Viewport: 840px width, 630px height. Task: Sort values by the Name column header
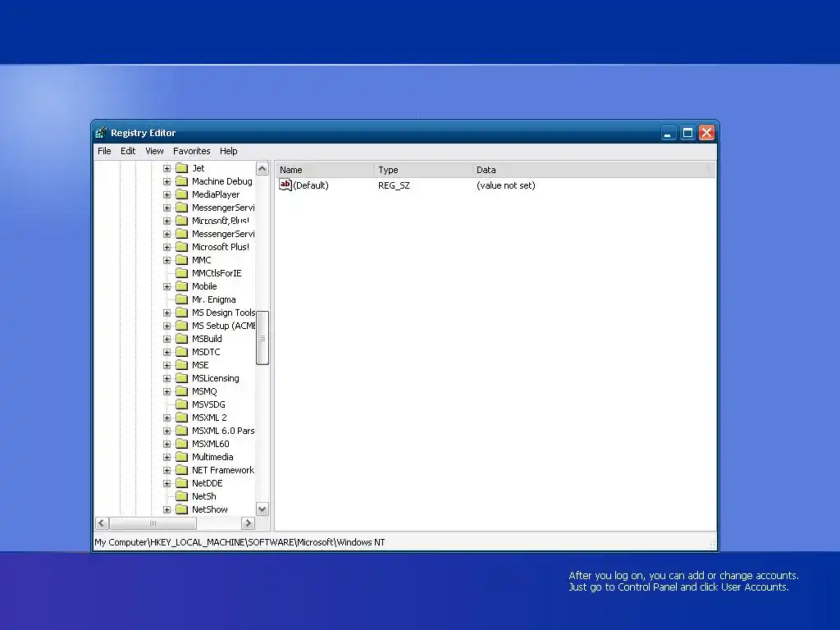(325, 170)
